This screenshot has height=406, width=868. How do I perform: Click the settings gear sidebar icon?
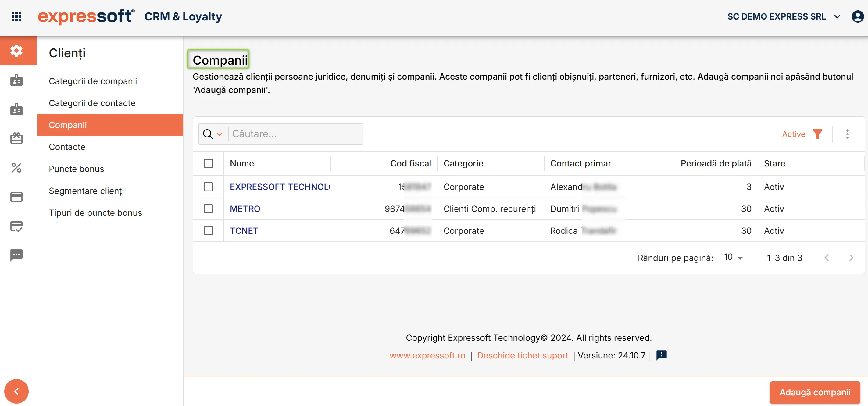pos(16,51)
